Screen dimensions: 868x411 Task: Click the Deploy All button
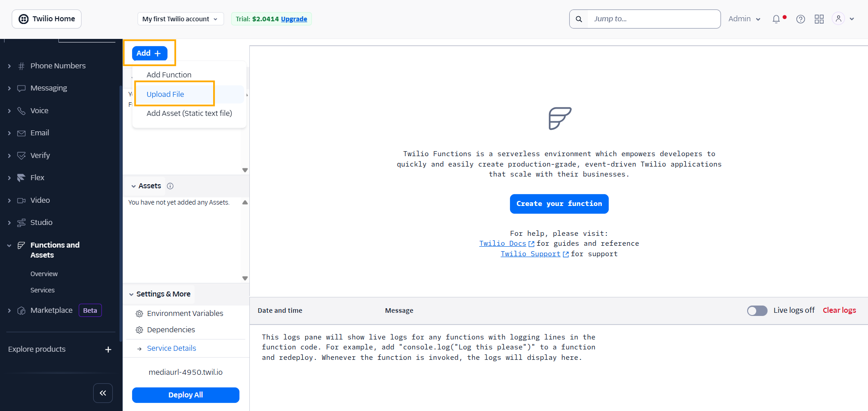tap(186, 395)
